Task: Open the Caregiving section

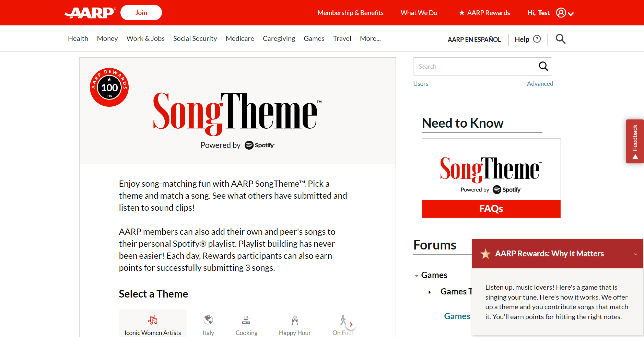Action: tap(279, 38)
